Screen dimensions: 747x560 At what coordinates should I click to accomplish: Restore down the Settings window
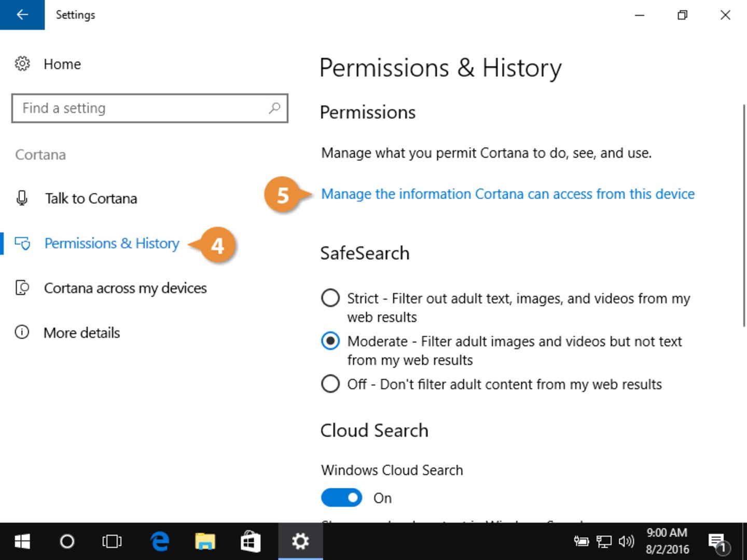tap(683, 15)
